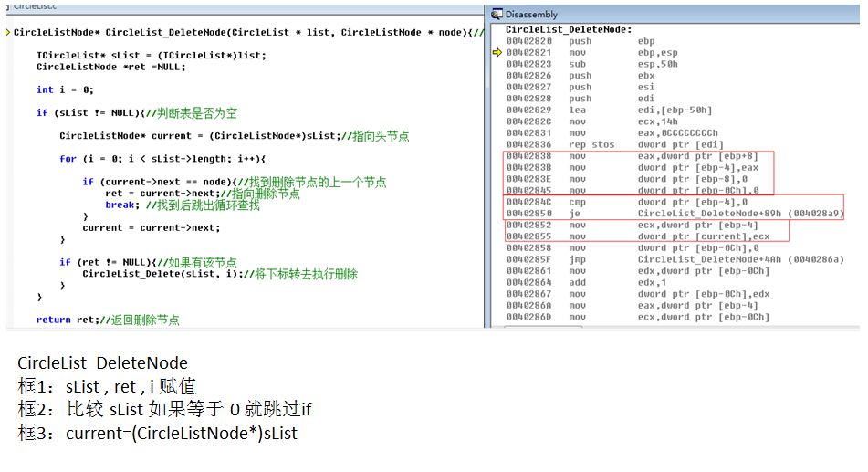Click the 'CircleList_DeleteNode' heading in the notes
Image resolution: width=868 pixels, height=472 pixels.
[102, 362]
